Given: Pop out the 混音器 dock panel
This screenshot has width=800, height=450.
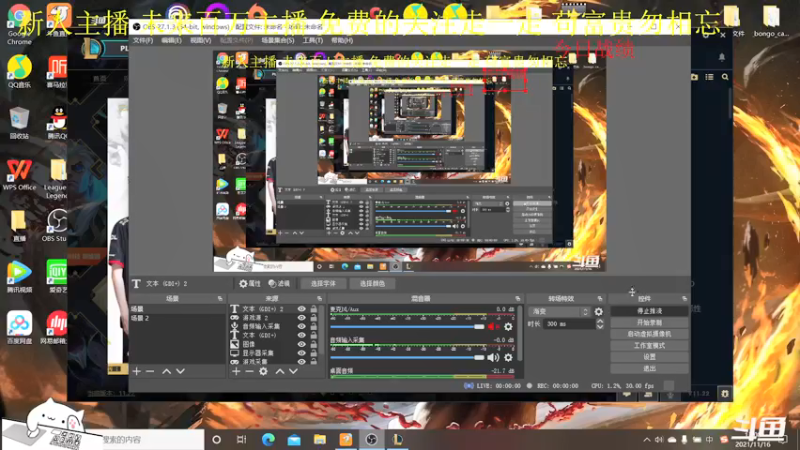Looking at the screenshot, I should pos(517,298).
